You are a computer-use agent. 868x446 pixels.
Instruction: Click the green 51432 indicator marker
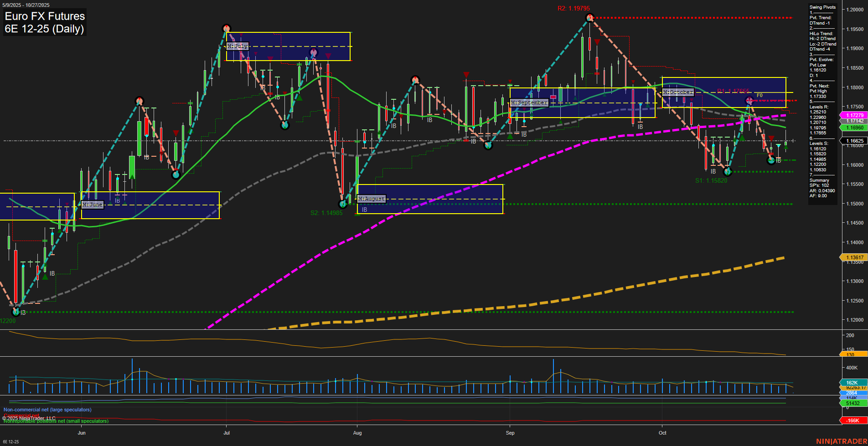(x=852, y=403)
